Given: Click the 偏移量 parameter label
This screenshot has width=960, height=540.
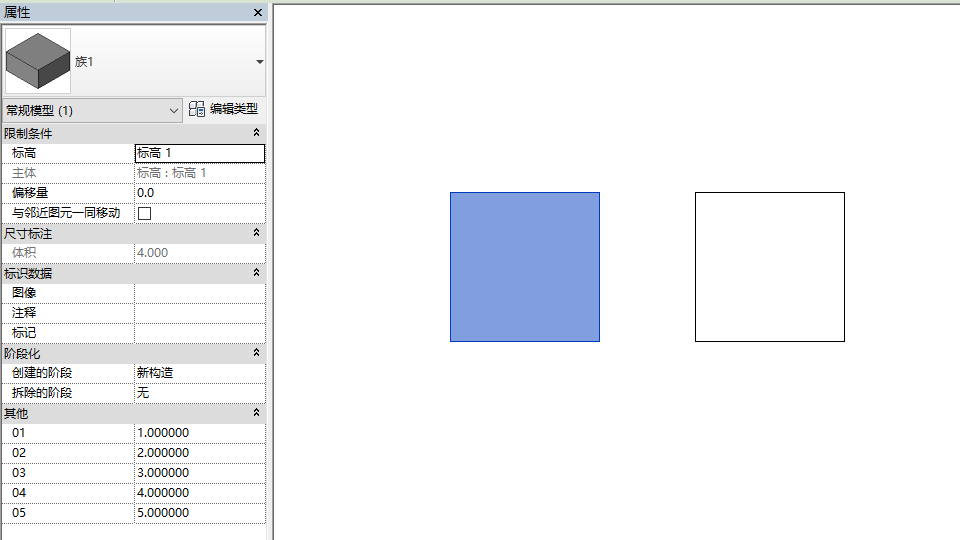Looking at the screenshot, I should (30, 193).
